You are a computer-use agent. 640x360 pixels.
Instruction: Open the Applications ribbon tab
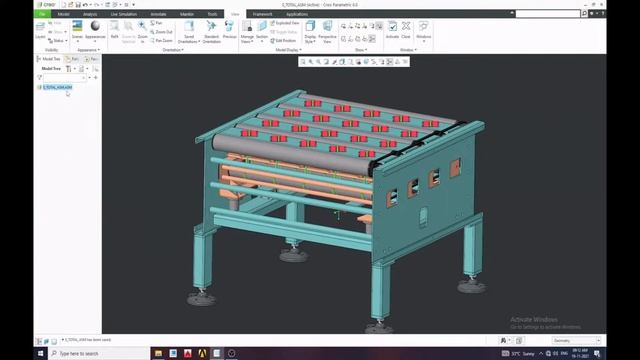(297, 14)
